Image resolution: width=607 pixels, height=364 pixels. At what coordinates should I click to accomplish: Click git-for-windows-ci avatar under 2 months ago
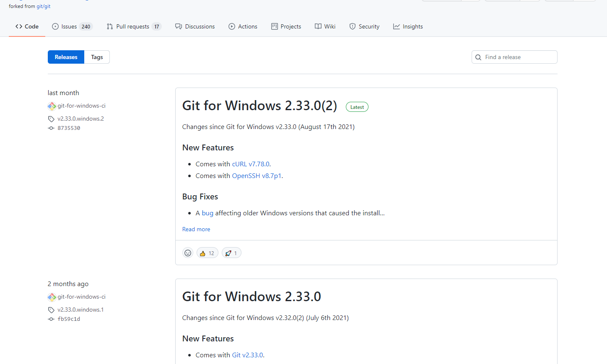click(52, 297)
